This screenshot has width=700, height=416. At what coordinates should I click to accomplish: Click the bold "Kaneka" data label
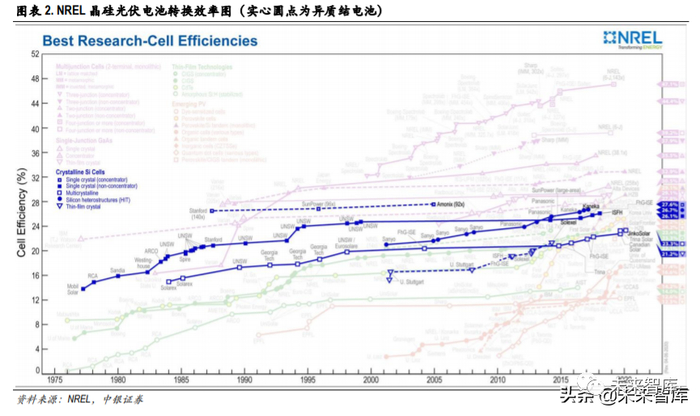[x=591, y=206]
